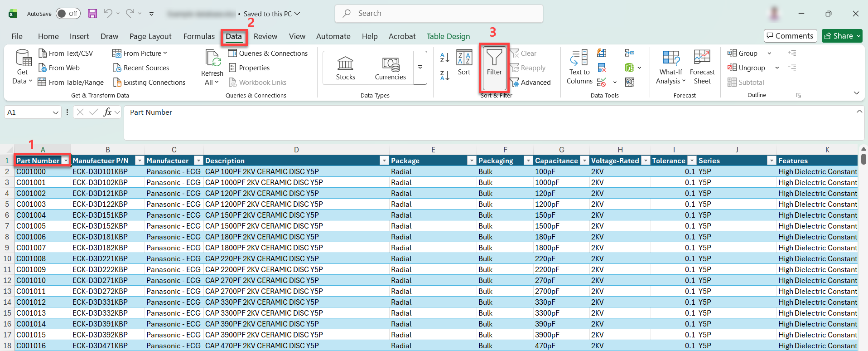The image size is (868, 351).
Task: Open the Ungroup dropdown arrow
Action: click(777, 68)
